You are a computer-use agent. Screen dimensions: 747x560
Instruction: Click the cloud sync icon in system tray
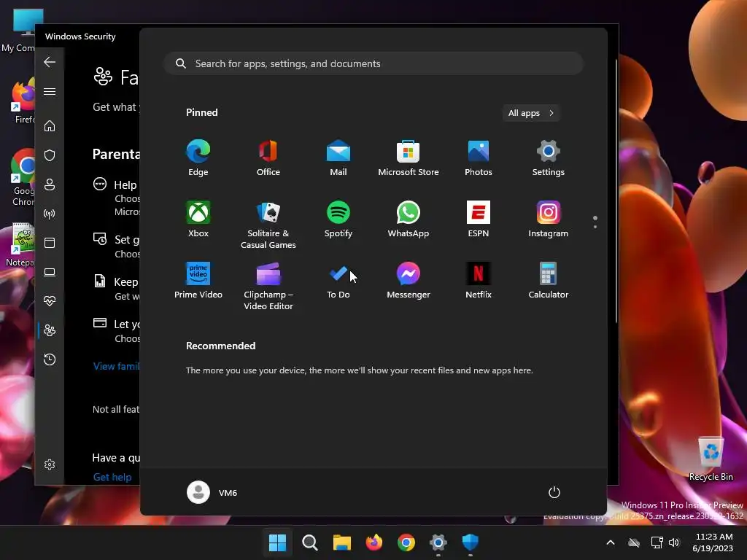(634, 542)
